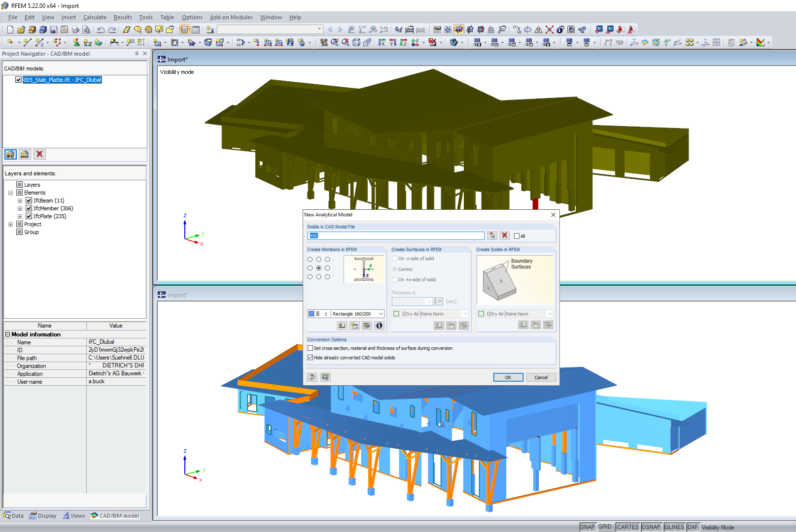The width and height of the screenshot is (796, 532).
Task: Open the Calculate menu
Action: pyautogui.click(x=95, y=17)
